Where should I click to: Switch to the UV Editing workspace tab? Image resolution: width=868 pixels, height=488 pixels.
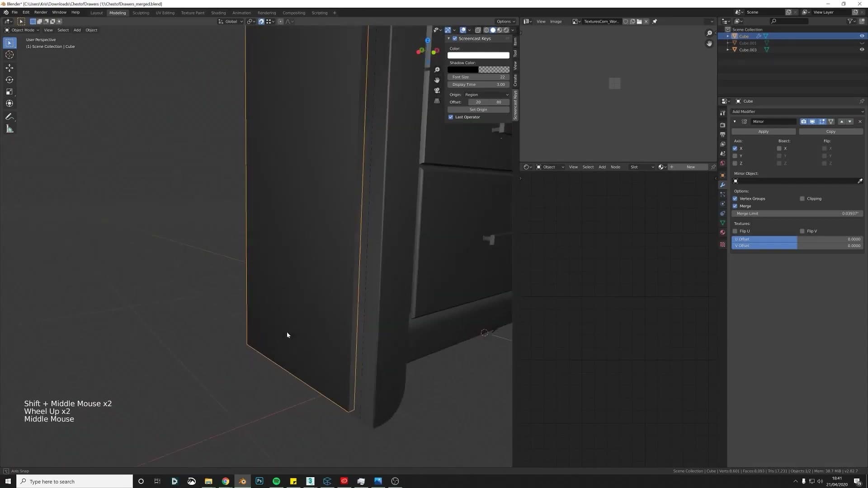[x=165, y=13]
